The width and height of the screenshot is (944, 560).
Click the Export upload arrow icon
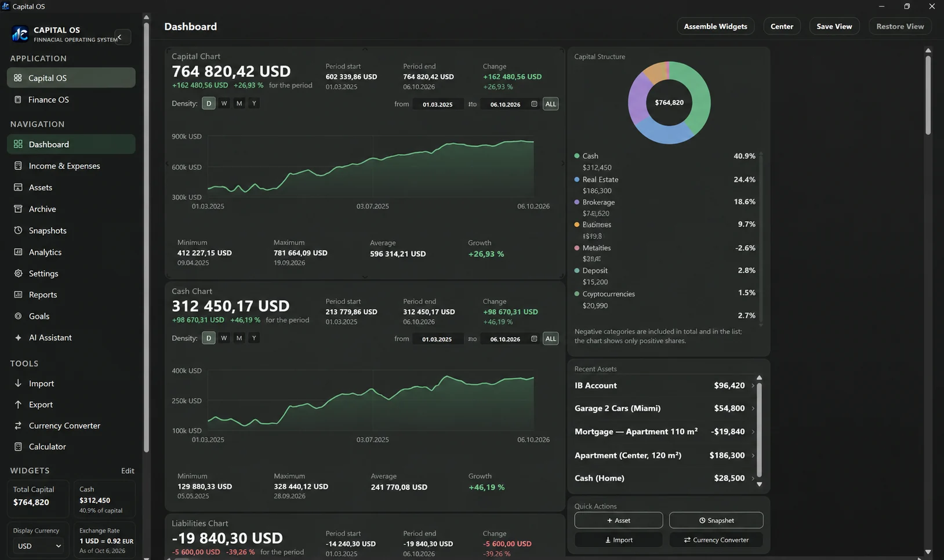pyautogui.click(x=18, y=404)
